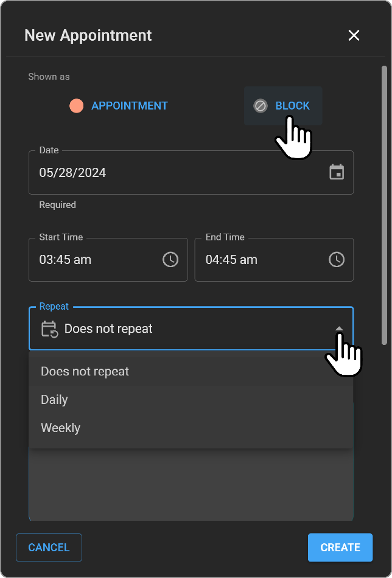The height and width of the screenshot is (578, 392).
Task: Select the BLOCK shown-as option
Action: click(x=283, y=105)
